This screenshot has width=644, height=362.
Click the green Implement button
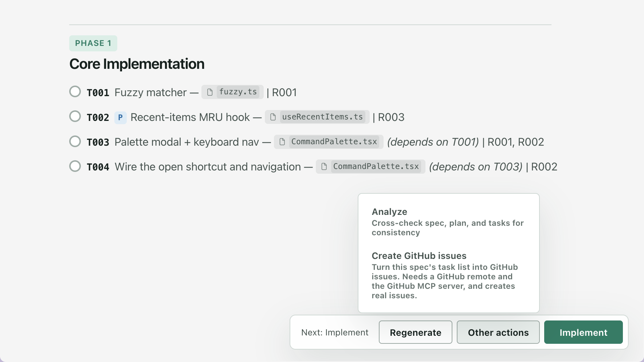(584, 332)
